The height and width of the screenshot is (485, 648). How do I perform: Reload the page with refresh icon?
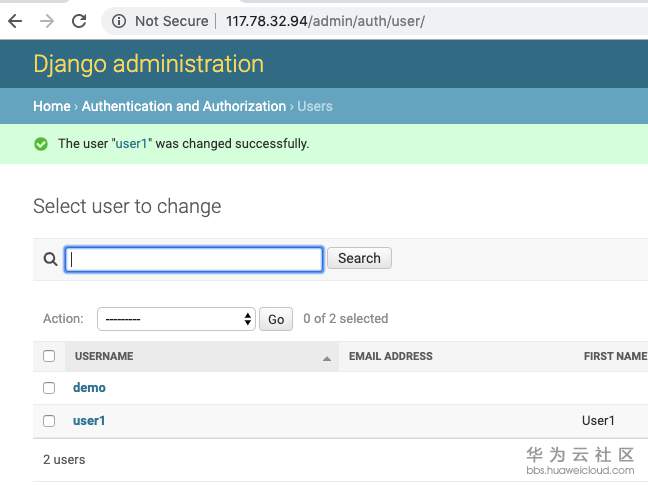click(x=79, y=21)
